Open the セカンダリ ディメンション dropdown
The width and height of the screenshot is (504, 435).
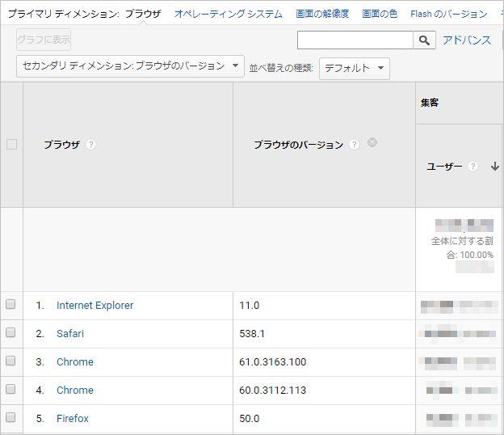click(130, 66)
